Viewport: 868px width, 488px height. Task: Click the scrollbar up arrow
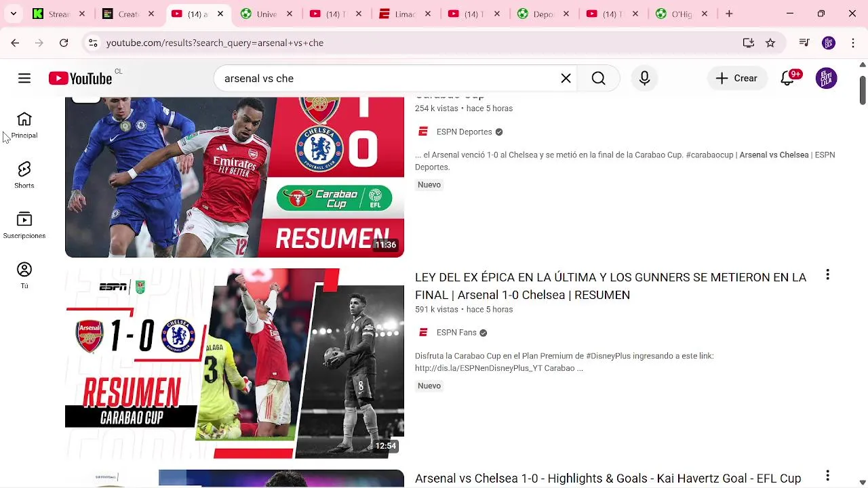click(x=863, y=65)
